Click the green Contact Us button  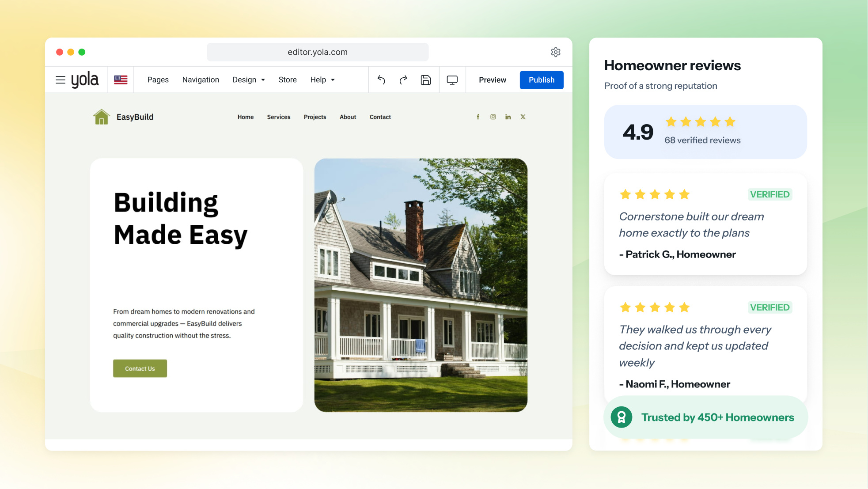point(140,368)
